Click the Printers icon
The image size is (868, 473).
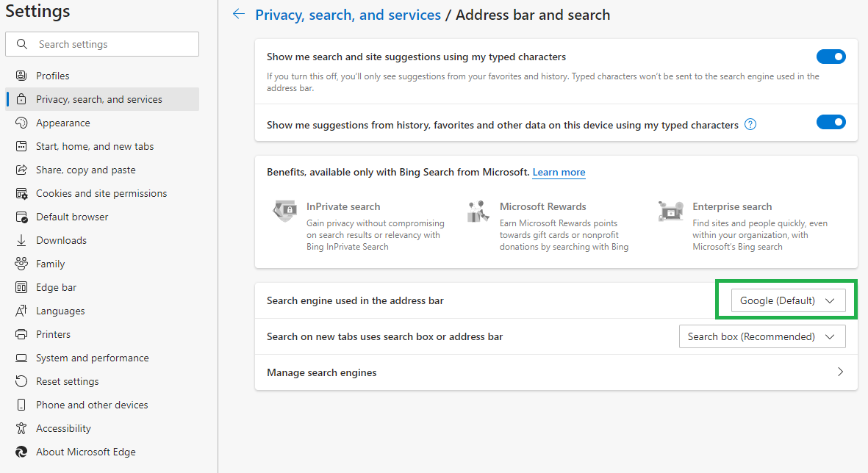coord(21,334)
